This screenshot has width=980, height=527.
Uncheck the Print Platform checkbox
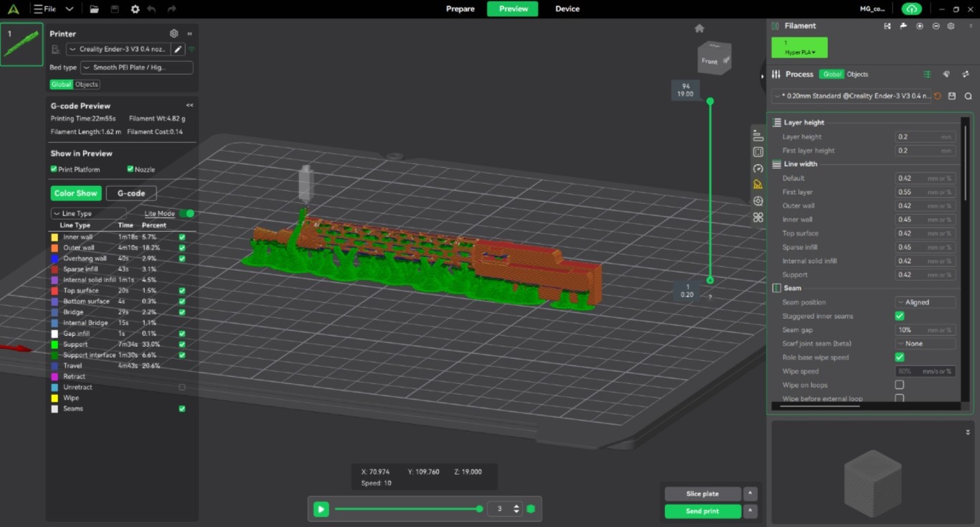pos(54,169)
